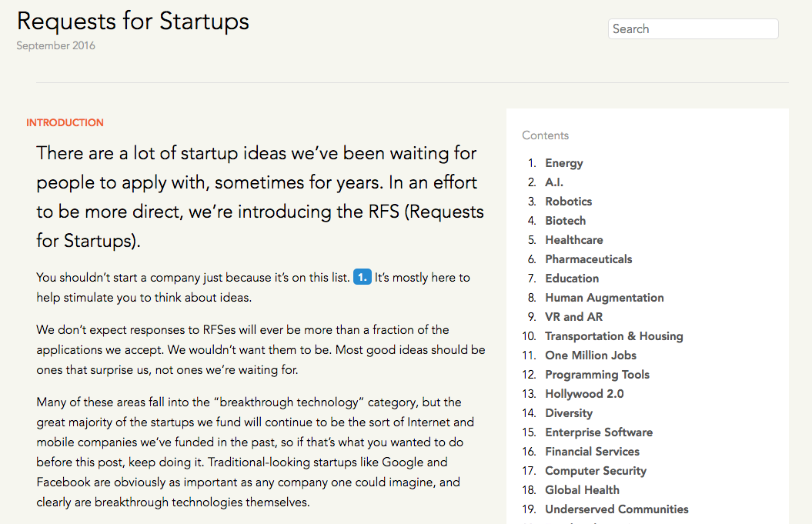
Task: Open Transportation & Housing section
Action: point(613,336)
